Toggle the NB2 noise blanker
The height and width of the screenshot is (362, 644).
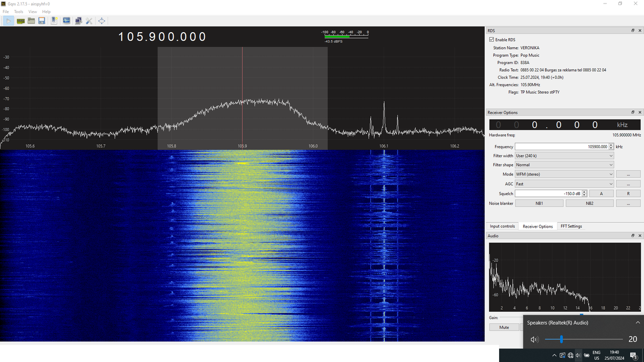point(590,203)
